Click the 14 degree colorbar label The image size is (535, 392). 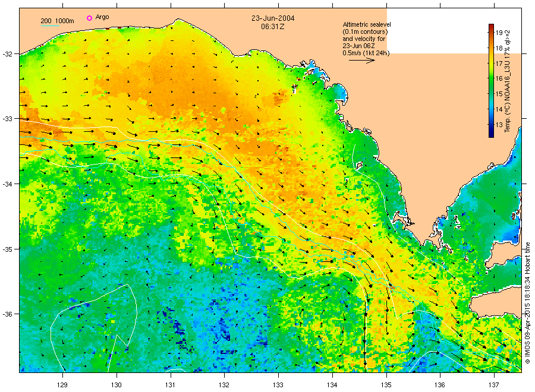499,109
